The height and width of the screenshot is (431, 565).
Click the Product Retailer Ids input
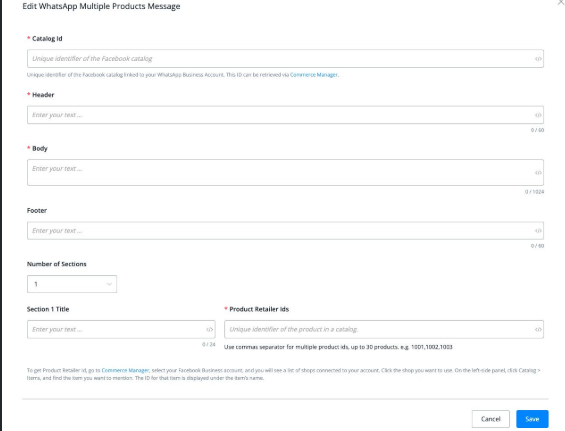click(x=384, y=329)
